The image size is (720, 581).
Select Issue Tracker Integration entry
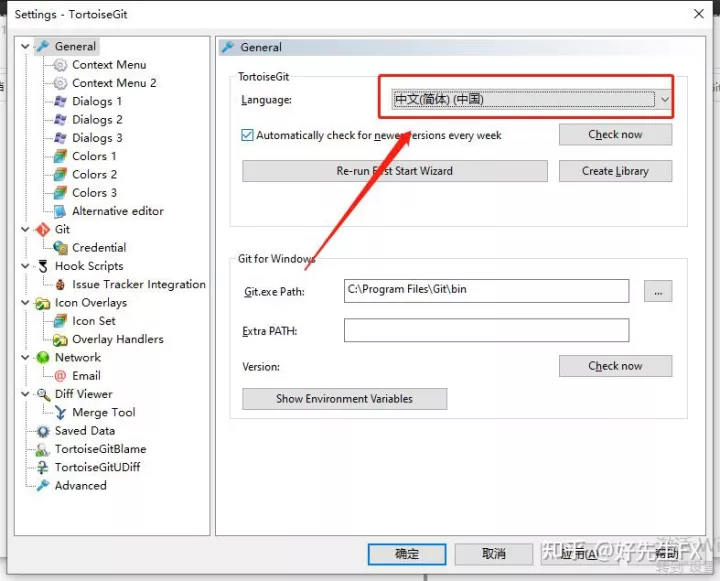coord(139,285)
